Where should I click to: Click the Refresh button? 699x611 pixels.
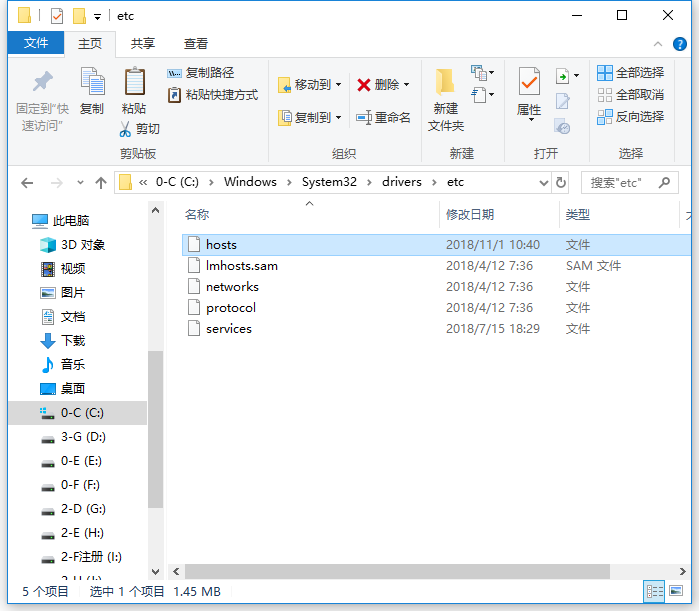point(561,183)
